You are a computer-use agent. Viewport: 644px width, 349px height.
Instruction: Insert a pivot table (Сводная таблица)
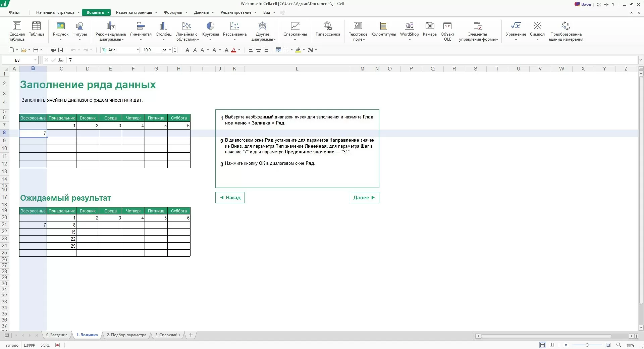17,31
